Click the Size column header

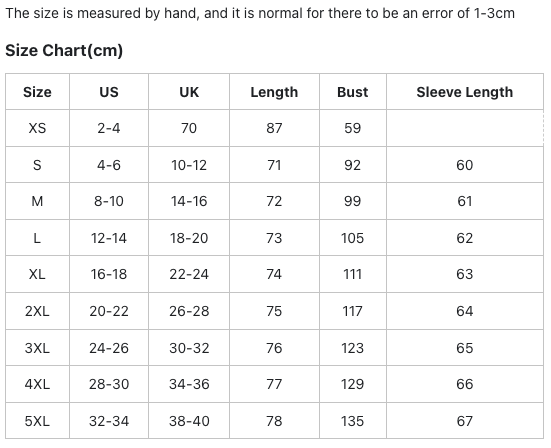point(37,92)
